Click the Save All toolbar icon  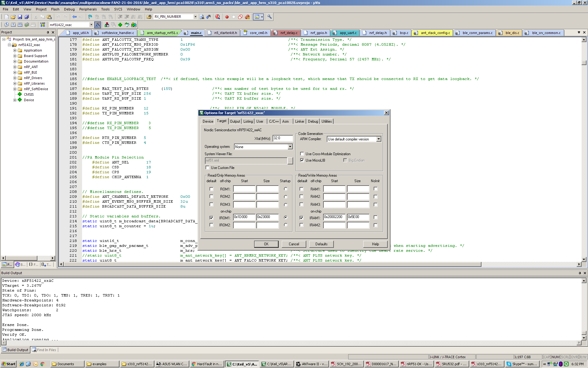pyautogui.click(x=27, y=17)
